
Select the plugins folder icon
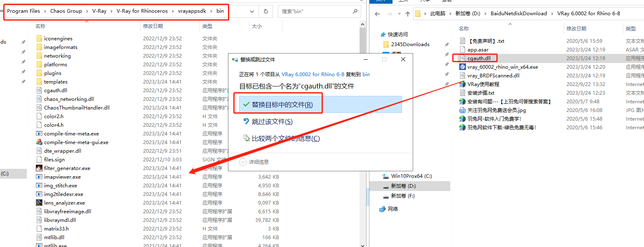[39, 73]
